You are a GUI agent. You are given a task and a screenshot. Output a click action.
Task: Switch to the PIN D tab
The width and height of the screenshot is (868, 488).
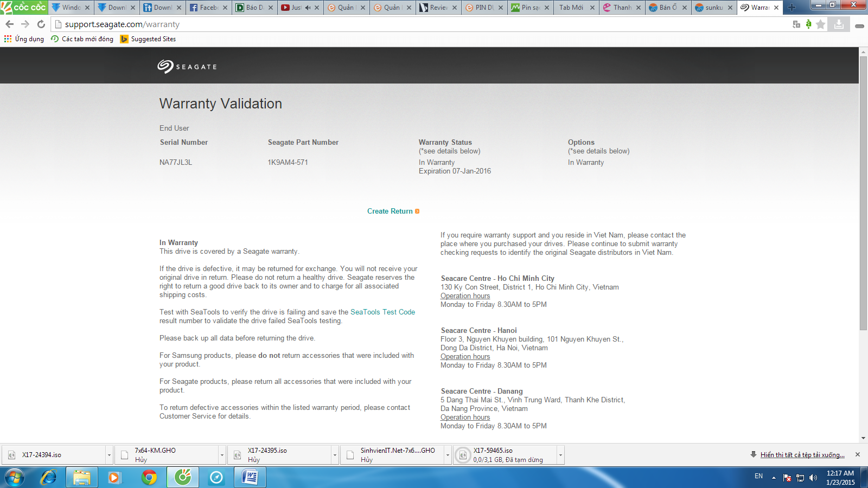click(484, 8)
